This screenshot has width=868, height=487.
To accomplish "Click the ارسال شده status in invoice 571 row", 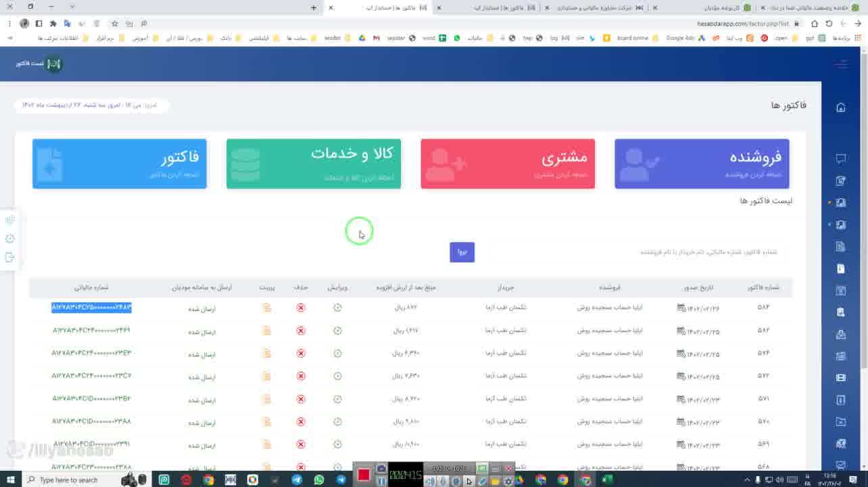I will (x=201, y=400).
